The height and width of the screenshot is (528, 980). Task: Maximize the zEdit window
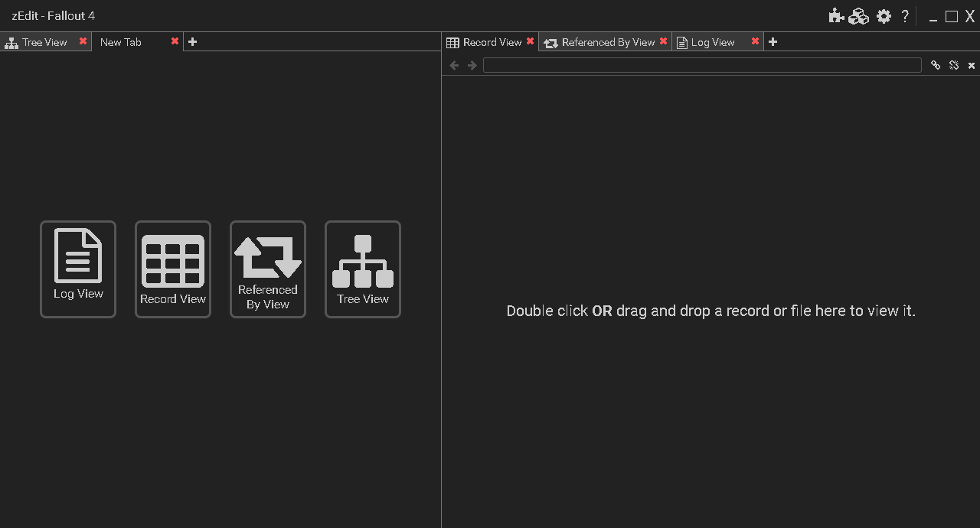click(x=952, y=16)
